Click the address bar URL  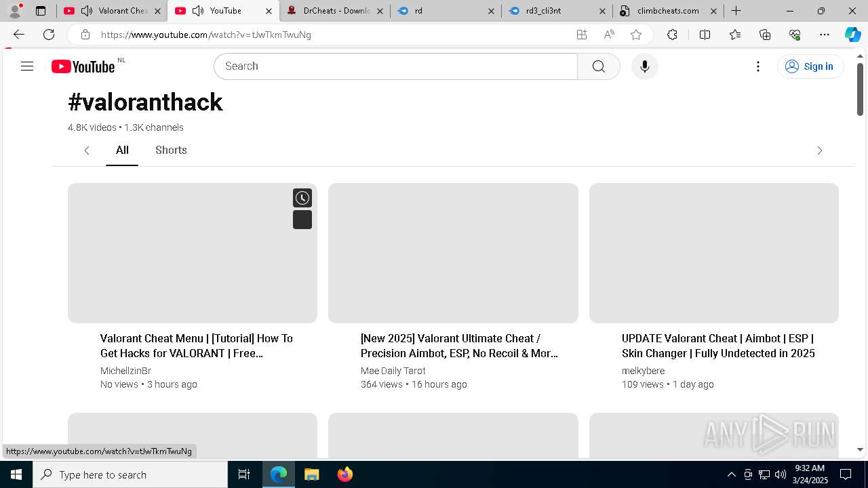point(206,35)
